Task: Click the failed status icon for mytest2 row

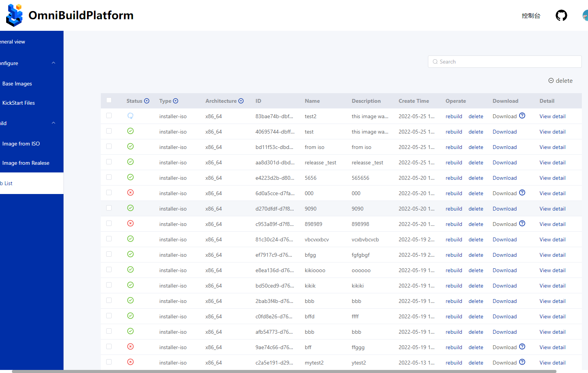Action: 130,362
